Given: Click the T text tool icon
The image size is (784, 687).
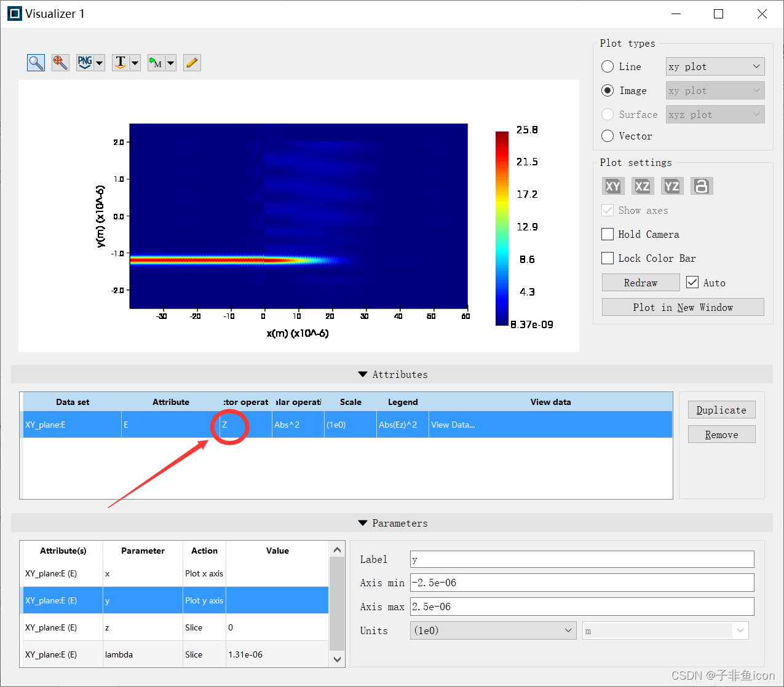Looking at the screenshot, I should [121, 63].
